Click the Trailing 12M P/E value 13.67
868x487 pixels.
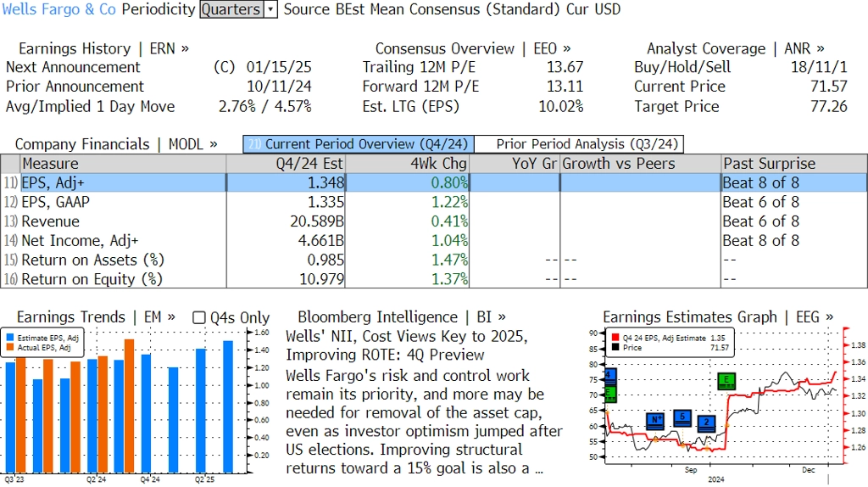565,67
